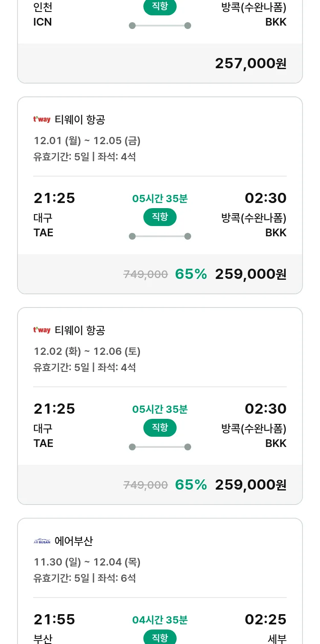
Task: Click t'way logo on the 12.01 flight card
Action: pyautogui.click(x=42, y=119)
